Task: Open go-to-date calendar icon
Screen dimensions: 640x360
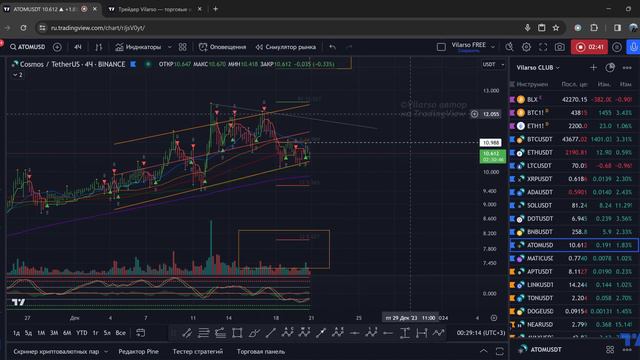Action: 140,333
